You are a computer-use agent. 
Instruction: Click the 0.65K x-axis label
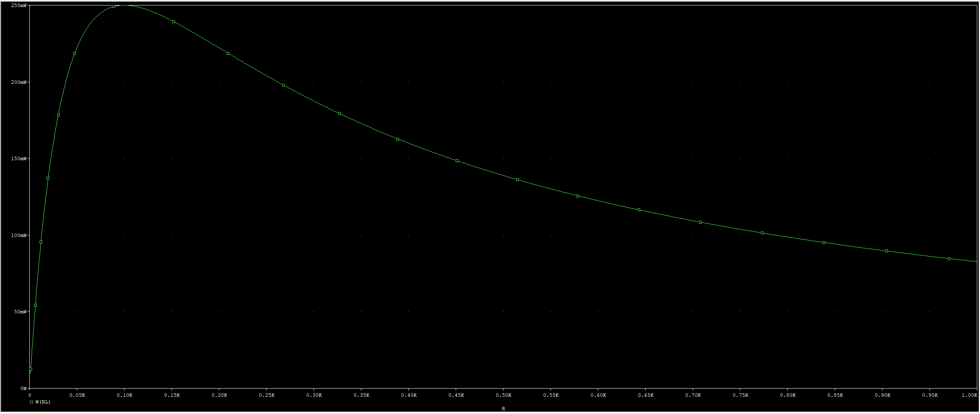coord(646,395)
